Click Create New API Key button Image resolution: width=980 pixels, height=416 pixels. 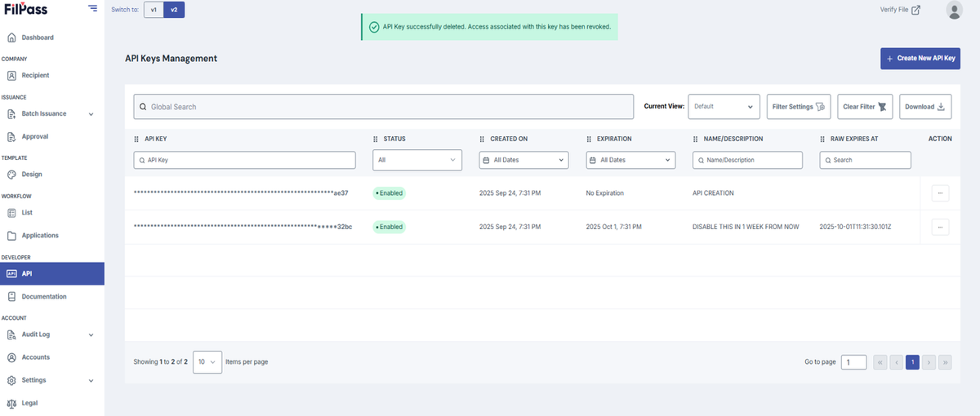click(920, 59)
